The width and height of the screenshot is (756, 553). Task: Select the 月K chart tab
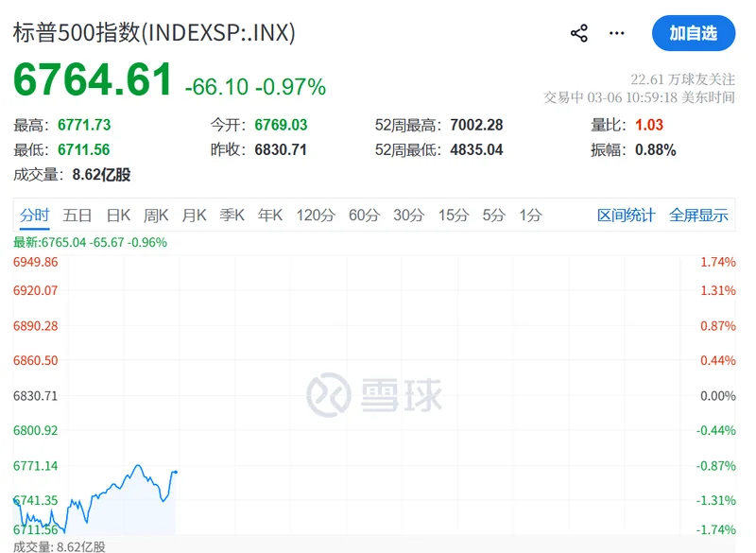click(195, 215)
